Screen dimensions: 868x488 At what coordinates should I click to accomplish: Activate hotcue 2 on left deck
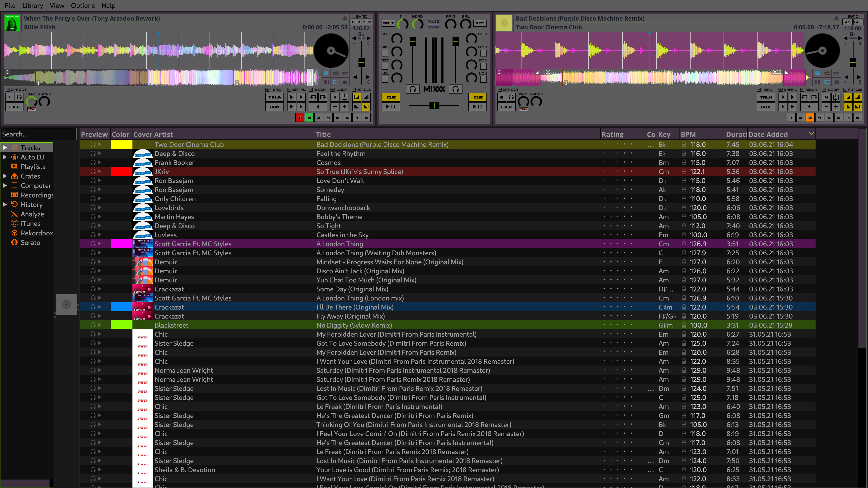(309, 117)
